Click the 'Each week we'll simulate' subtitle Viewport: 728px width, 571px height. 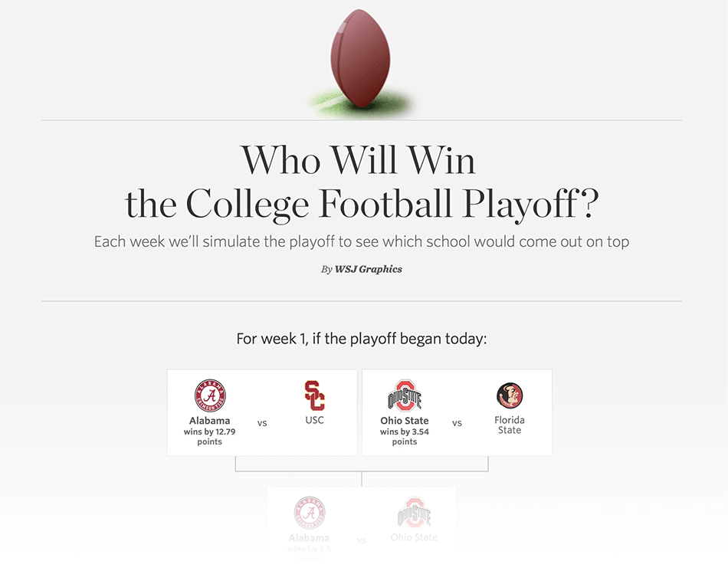[x=361, y=242]
